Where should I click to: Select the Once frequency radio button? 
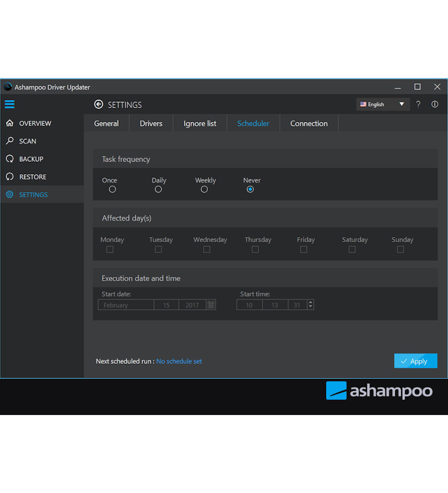(x=112, y=189)
